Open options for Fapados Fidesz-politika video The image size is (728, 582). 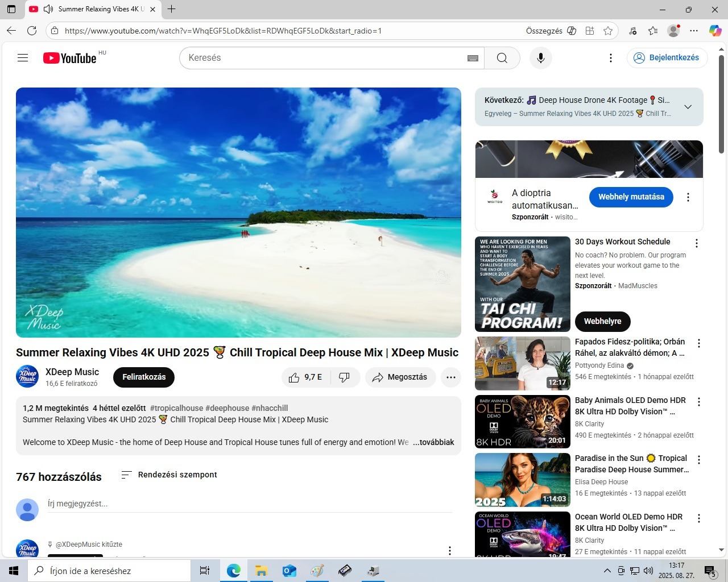[x=699, y=343]
